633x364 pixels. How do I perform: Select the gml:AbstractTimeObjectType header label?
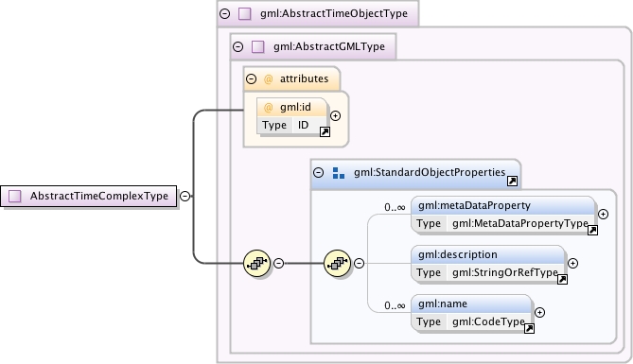[x=334, y=14]
